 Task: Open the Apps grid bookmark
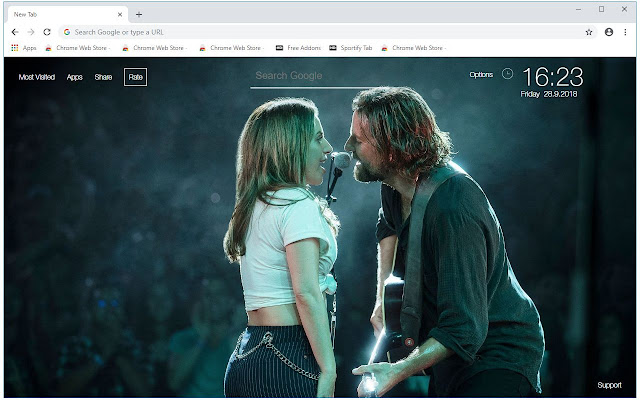point(24,48)
